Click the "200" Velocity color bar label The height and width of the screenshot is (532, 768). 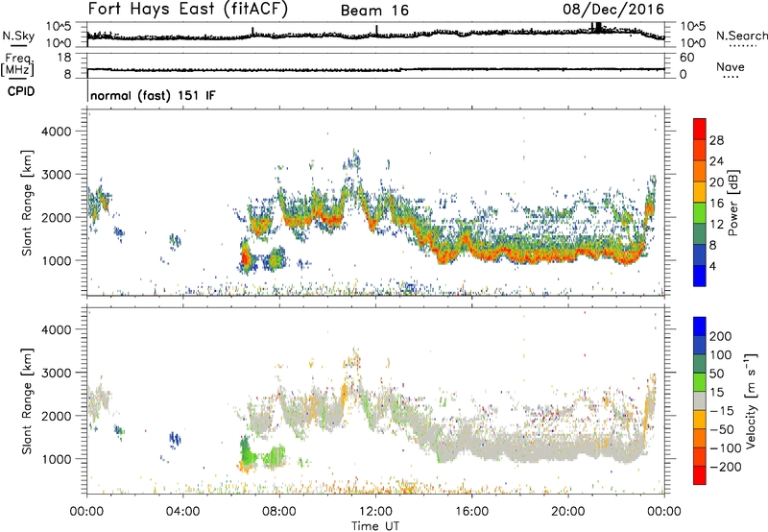pyautogui.click(x=721, y=336)
